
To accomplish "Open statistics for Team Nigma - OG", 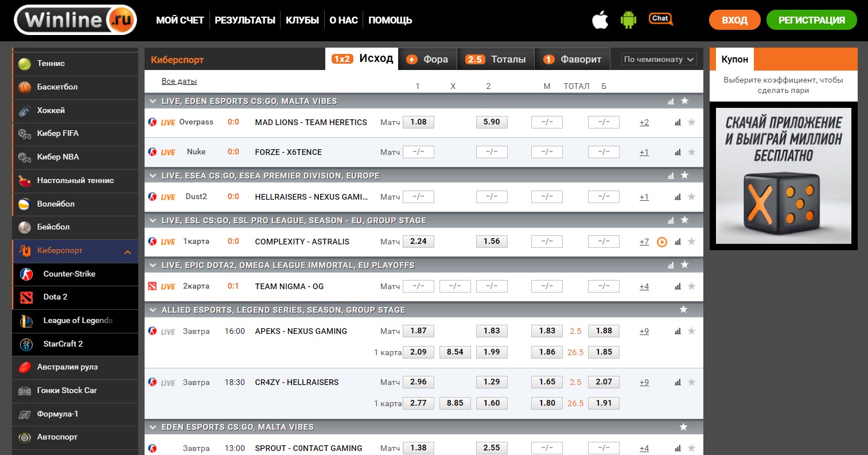I will tap(678, 286).
